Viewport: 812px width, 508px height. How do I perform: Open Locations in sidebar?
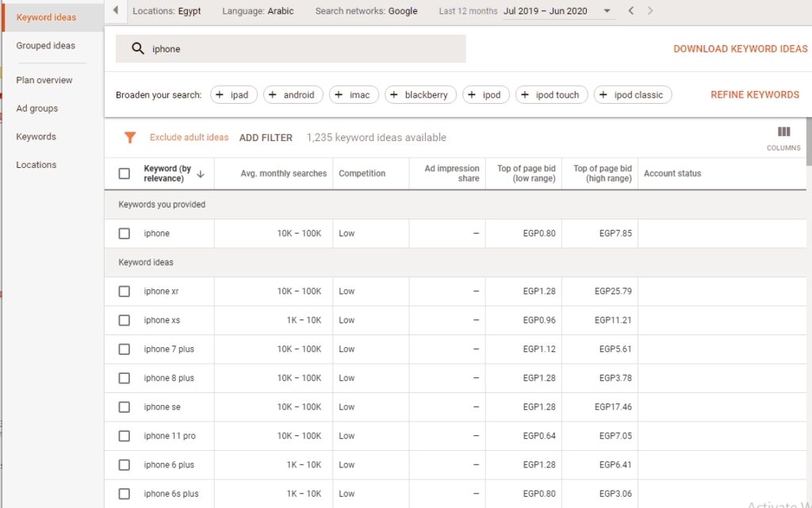click(36, 165)
